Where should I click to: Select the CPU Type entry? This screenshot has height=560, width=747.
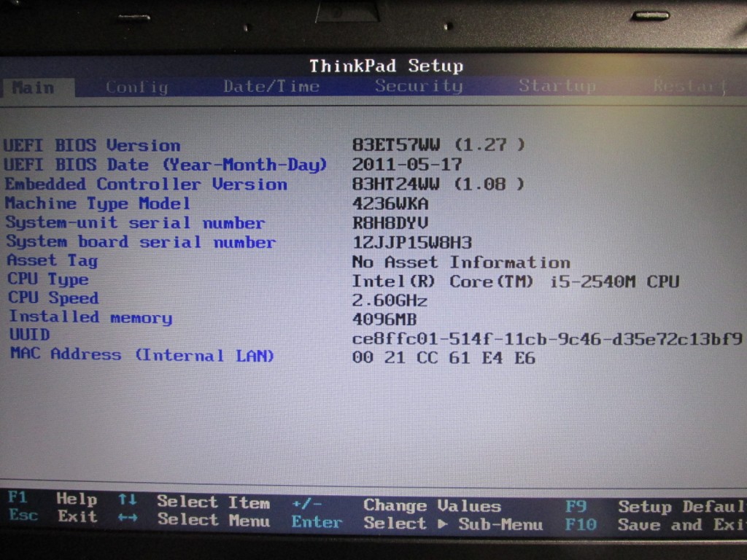(48, 279)
